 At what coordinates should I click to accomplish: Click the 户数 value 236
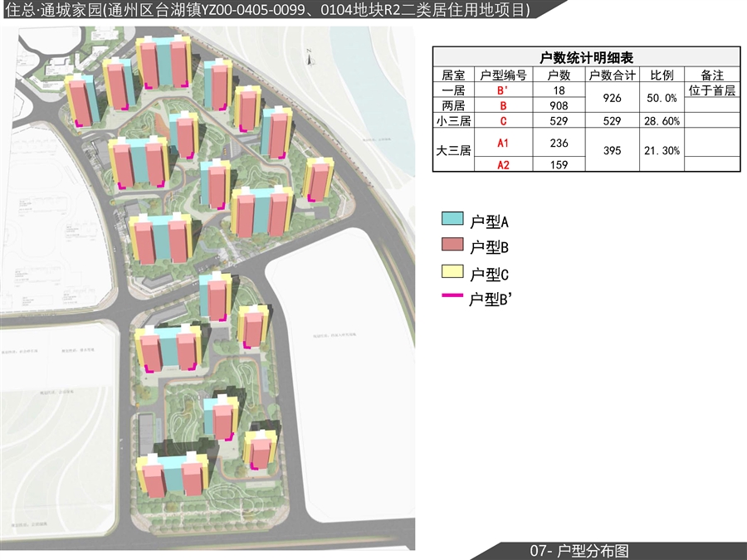559,143
